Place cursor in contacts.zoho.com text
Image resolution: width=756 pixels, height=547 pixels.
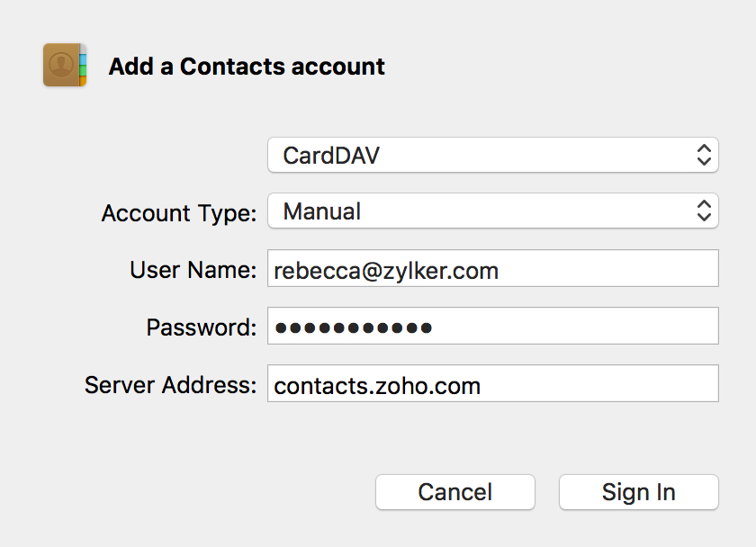tap(377, 386)
